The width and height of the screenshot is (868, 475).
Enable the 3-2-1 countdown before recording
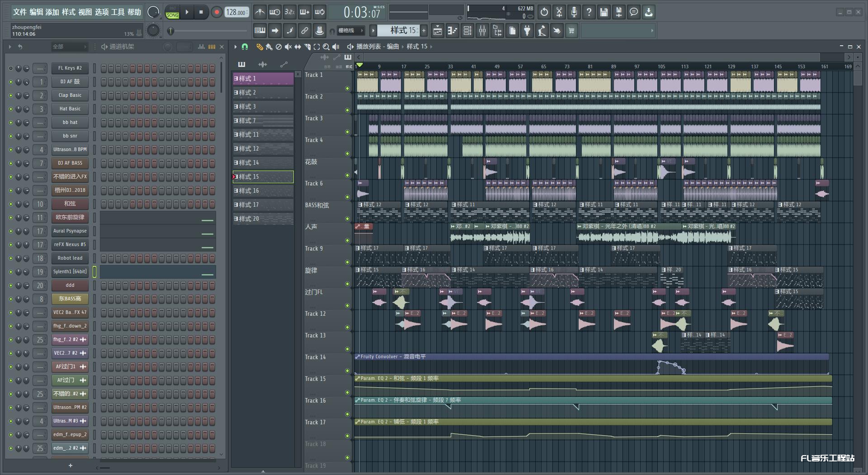[289, 12]
